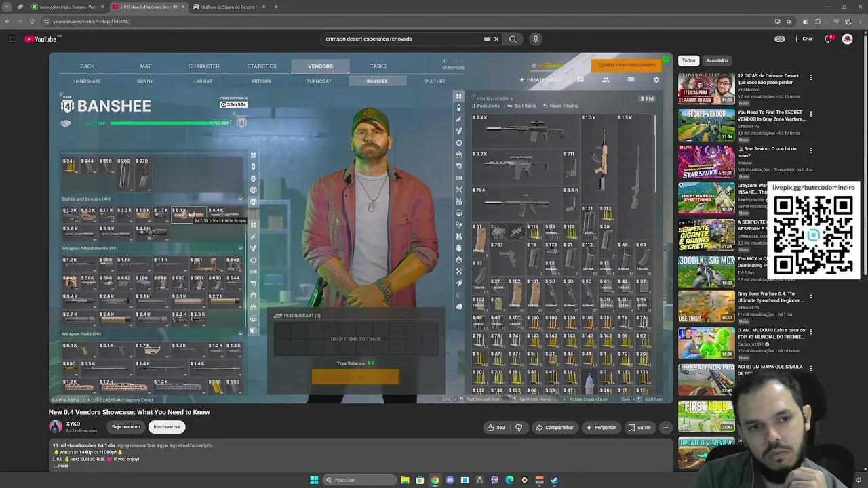868x488 pixels.
Task: Open a new browser tab
Action: tap(276, 7)
